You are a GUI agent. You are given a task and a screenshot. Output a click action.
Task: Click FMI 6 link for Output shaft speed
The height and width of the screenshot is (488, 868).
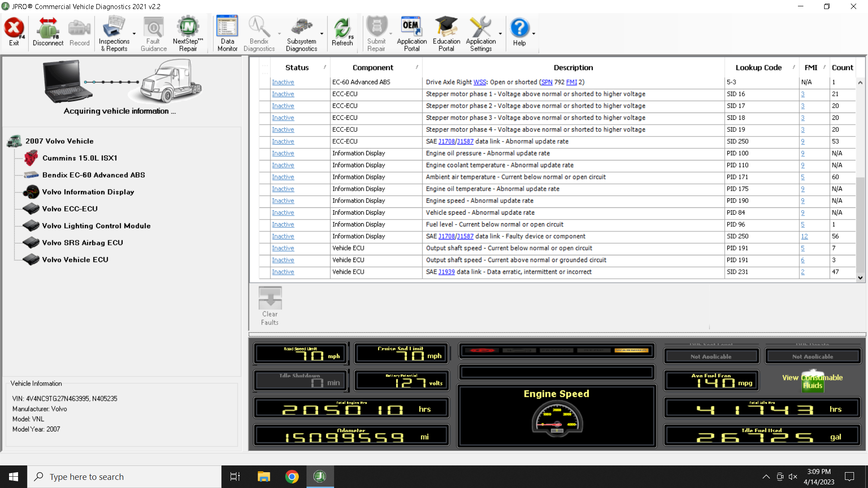(802, 260)
